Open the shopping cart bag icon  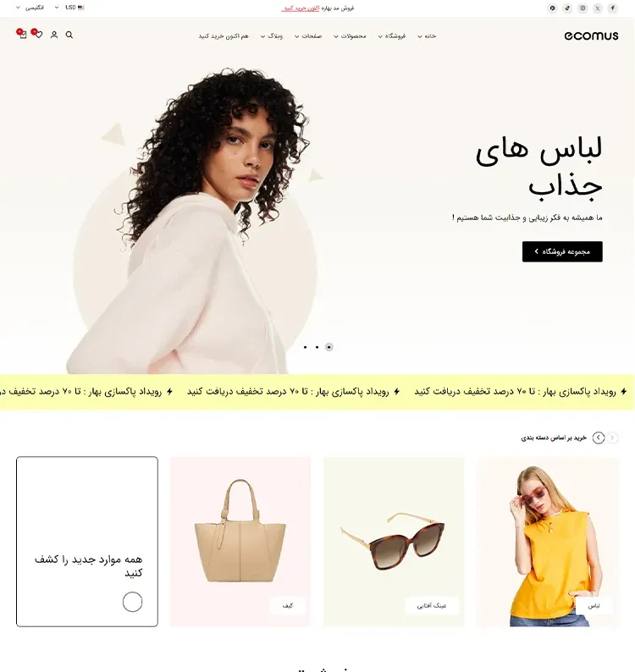[23, 35]
